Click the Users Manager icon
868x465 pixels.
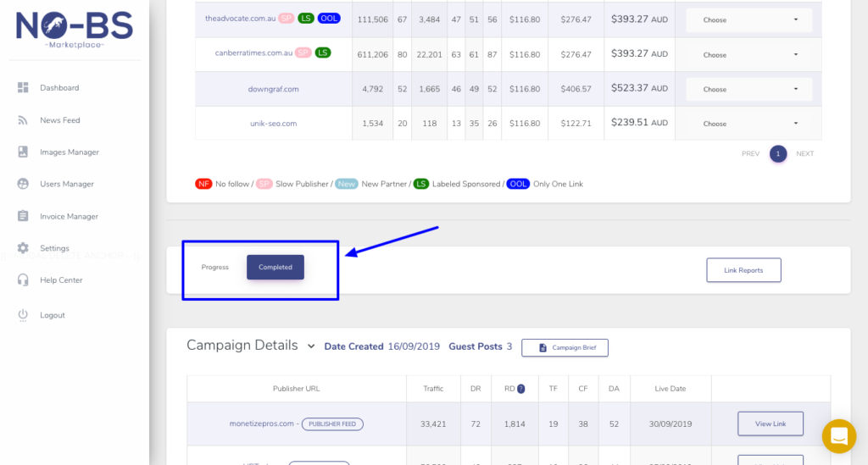(23, 184)
